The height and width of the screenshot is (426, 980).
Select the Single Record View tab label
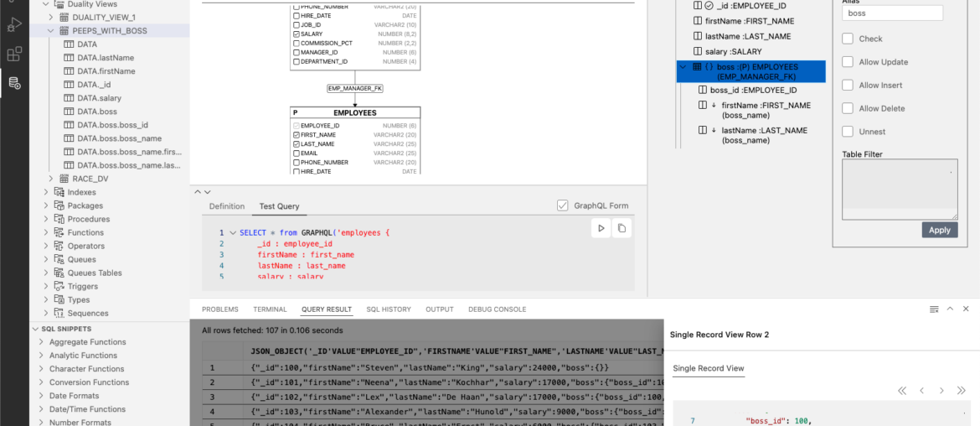[708, 368]
